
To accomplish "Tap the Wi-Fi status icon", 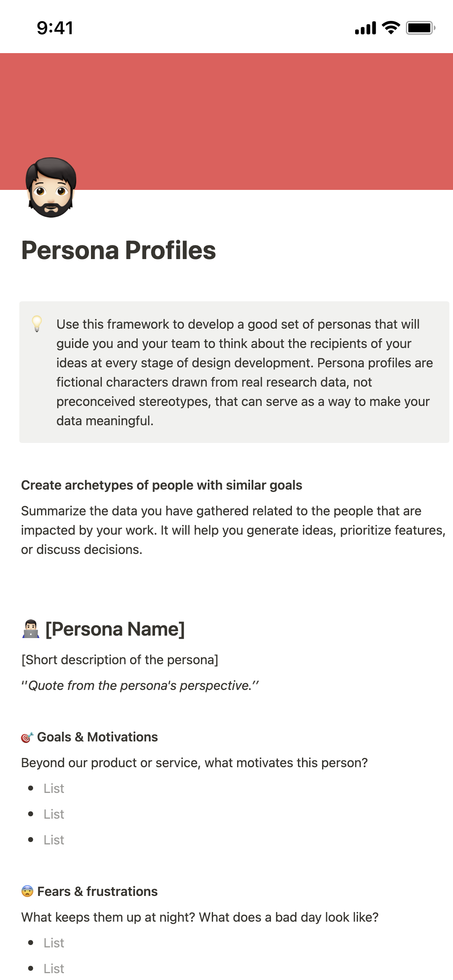I will point(391,28).
